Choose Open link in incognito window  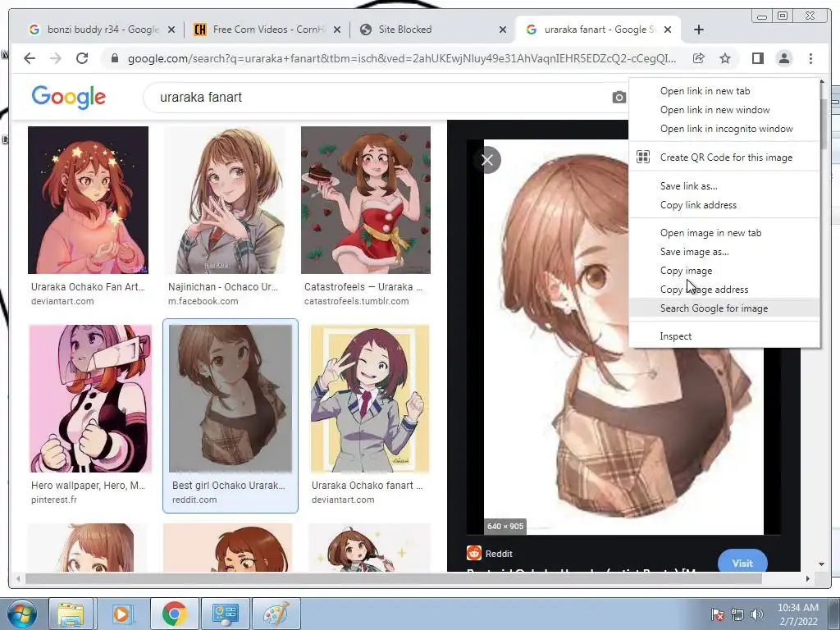(x=724, y=129)
